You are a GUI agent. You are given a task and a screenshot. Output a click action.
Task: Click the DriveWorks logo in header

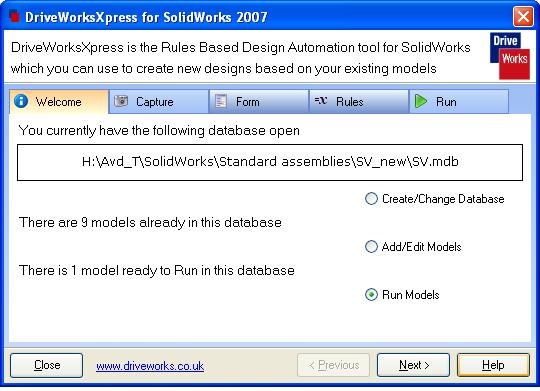coord(510,56)
